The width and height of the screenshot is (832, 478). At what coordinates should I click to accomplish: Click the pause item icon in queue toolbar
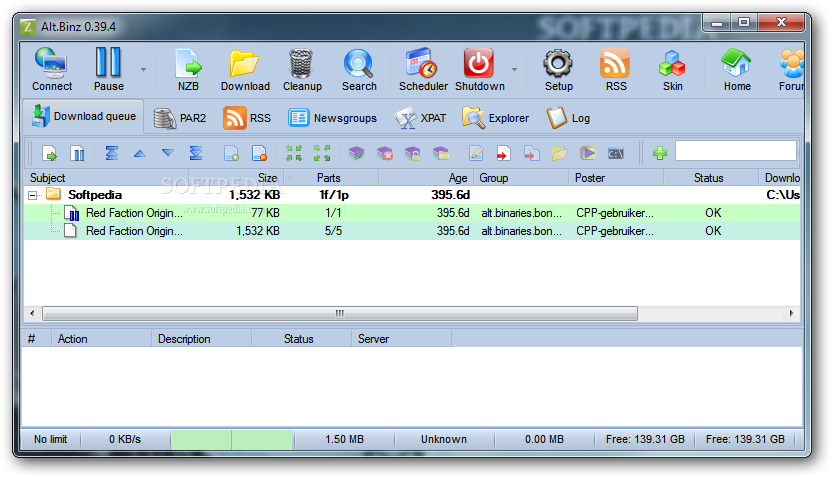point(77,153)
